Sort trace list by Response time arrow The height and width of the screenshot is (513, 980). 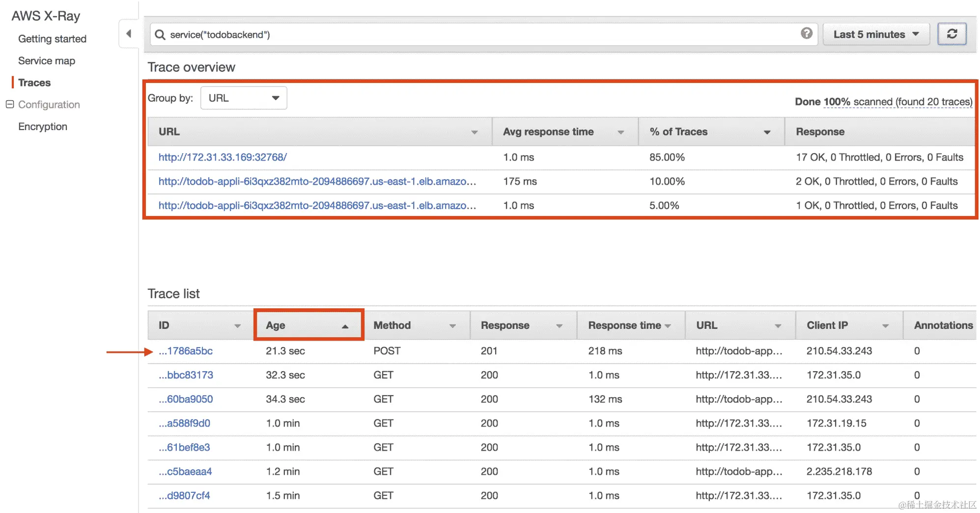pos(668,326)
